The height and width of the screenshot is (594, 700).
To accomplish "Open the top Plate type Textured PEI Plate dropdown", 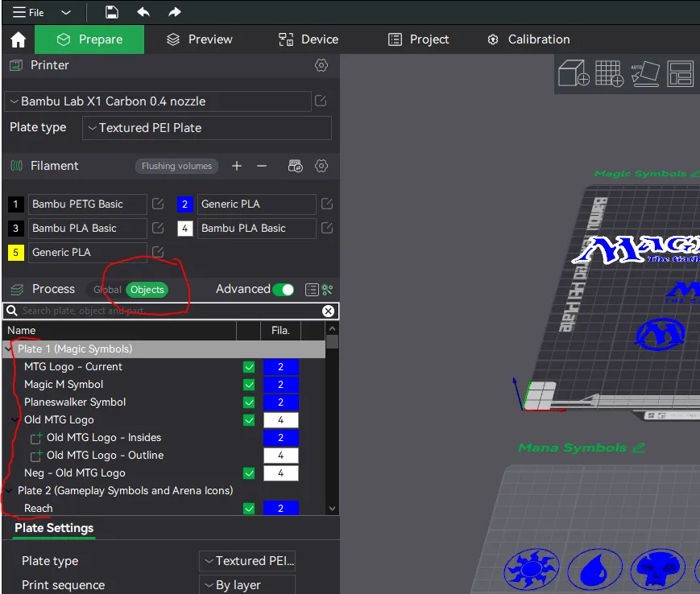I will [207, 128].
